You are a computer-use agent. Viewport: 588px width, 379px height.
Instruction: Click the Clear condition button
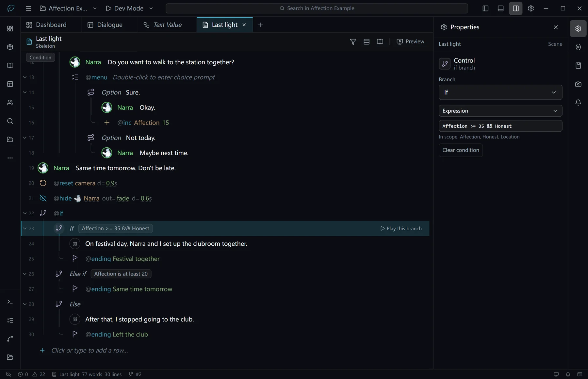[461, 150]
